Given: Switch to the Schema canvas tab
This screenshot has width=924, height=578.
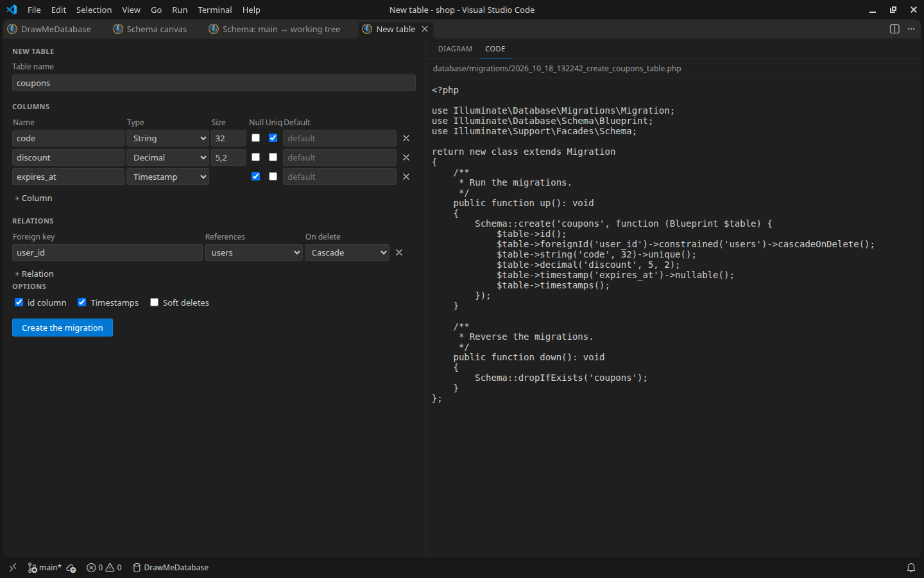Looking at the screenshot, I should click(x=151, y=30).
